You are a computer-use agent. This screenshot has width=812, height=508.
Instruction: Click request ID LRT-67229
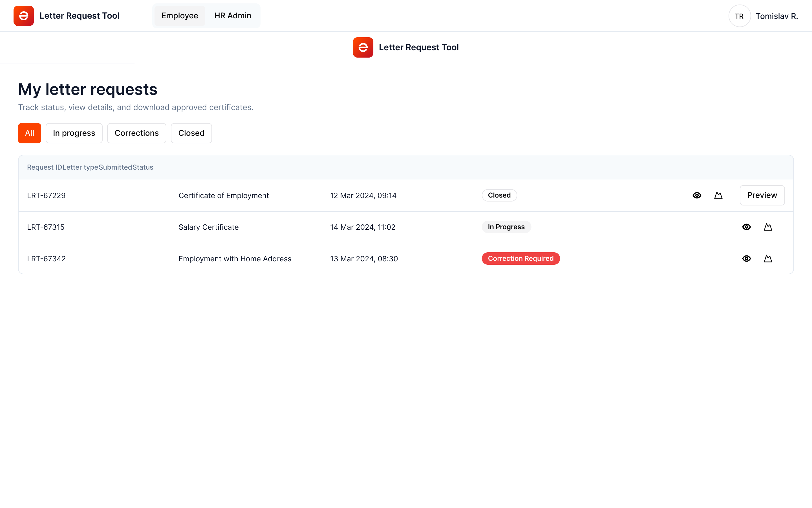click(46, 196)
